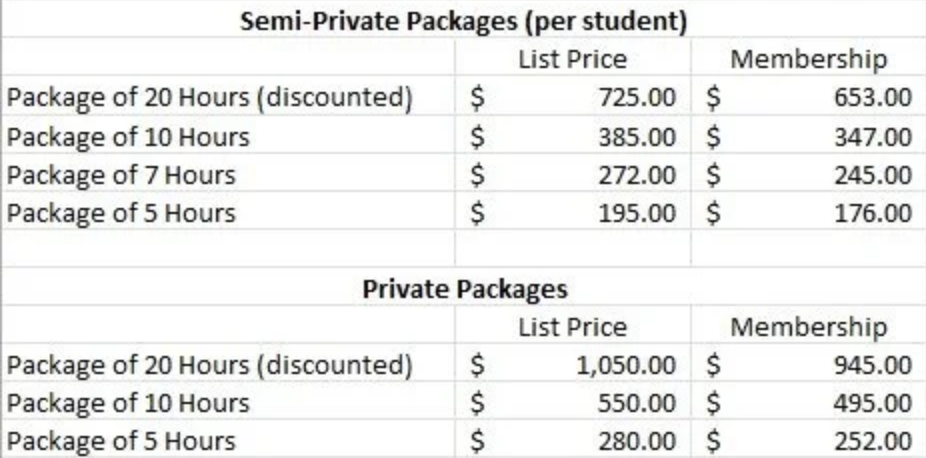This screenshot has height=458, width=926.
Task: Click the 252.00 membership price cell
Action: coord(808,440)
